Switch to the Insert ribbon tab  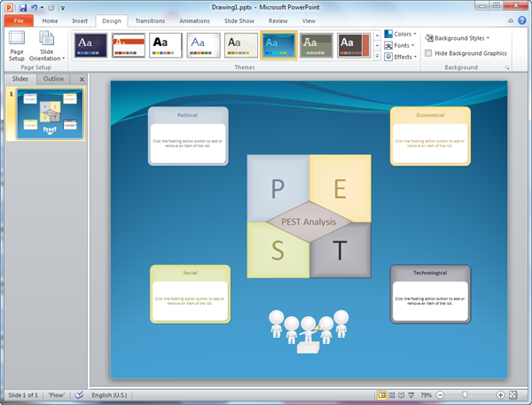click(80, 20)
